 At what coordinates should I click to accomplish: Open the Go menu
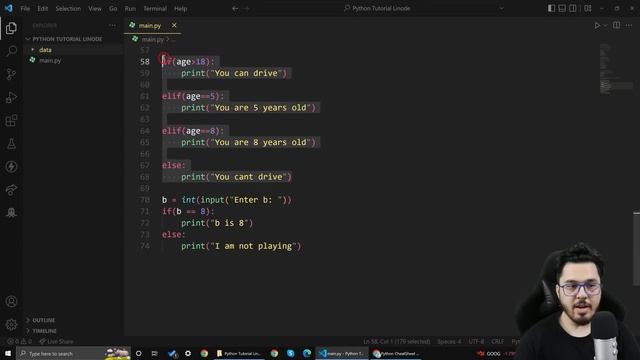point(113,8)
